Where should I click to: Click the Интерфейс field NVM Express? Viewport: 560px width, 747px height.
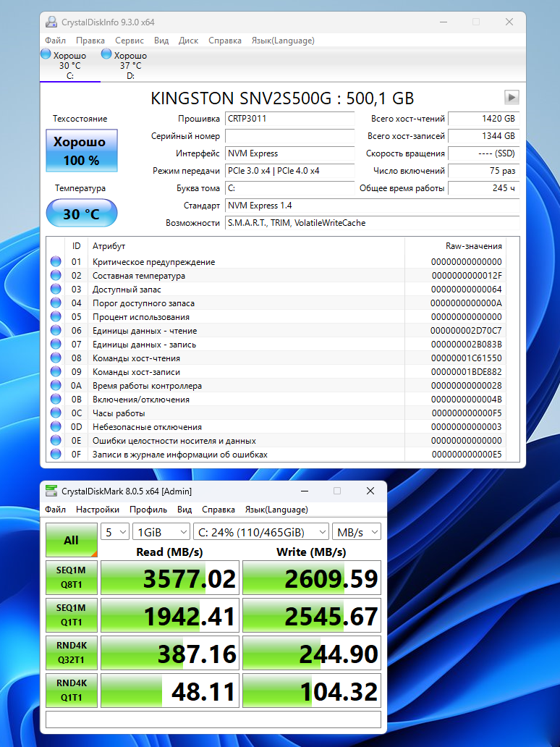click(289, 153)
